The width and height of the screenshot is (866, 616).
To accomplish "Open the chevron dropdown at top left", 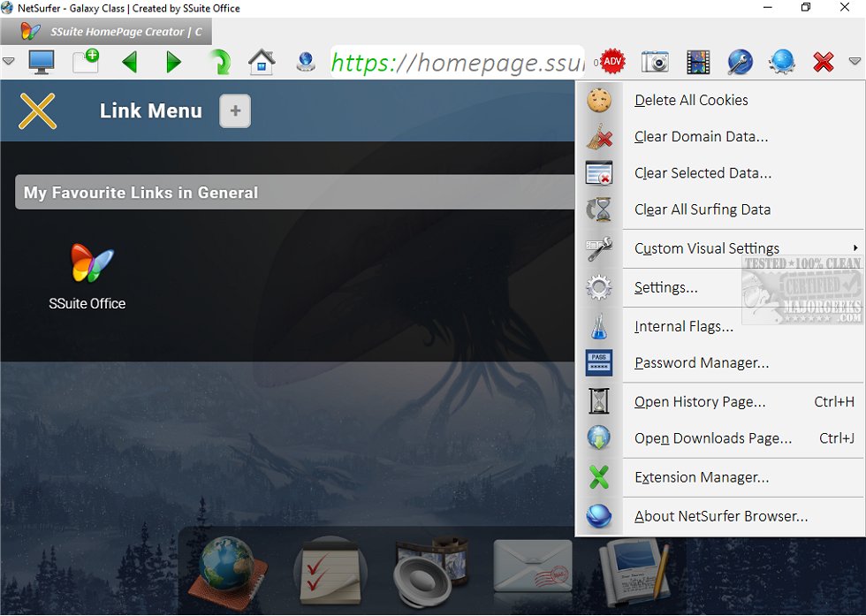I will tap(11, 62).
